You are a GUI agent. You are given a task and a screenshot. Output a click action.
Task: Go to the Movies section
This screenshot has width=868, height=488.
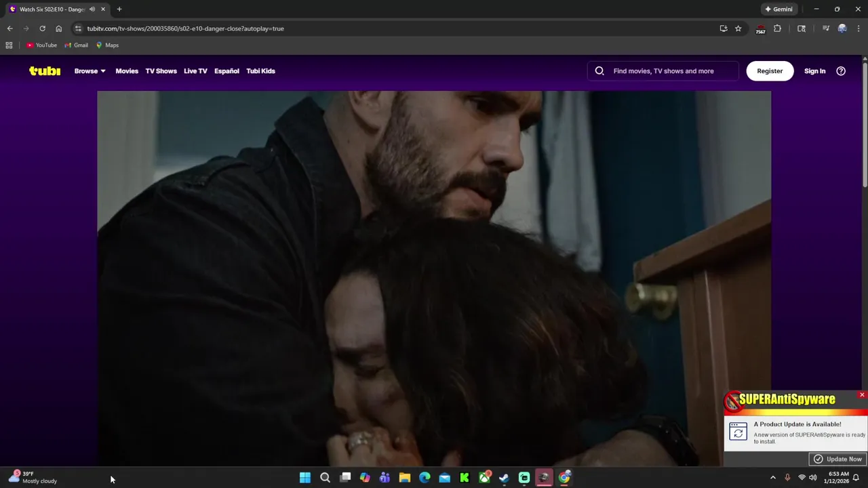coord(127,71)
